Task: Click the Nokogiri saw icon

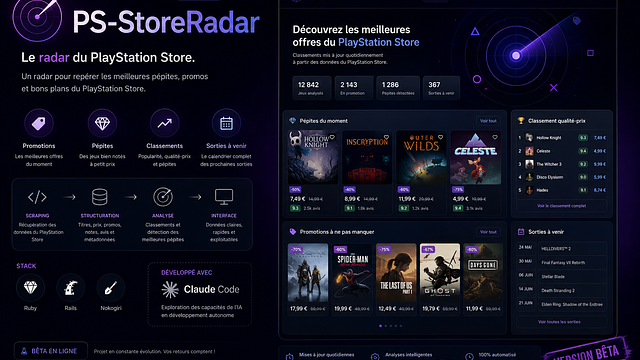Action: point(111,288)
